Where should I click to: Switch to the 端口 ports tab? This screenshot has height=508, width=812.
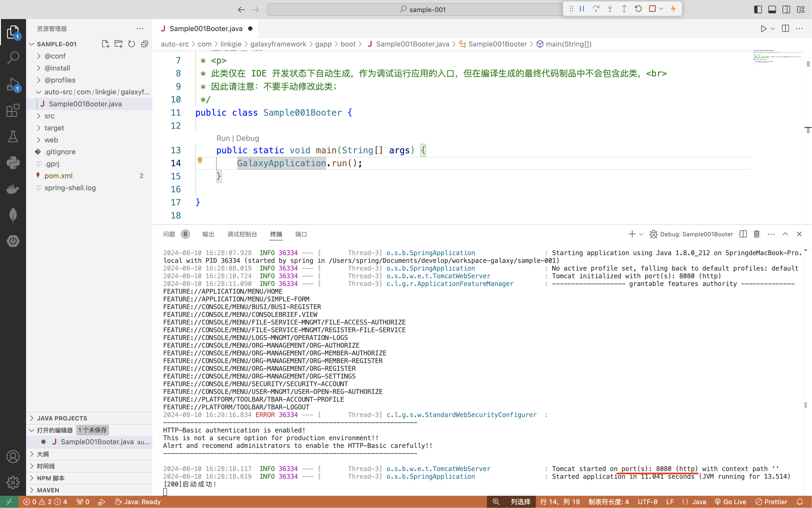[x=301, y=234]
